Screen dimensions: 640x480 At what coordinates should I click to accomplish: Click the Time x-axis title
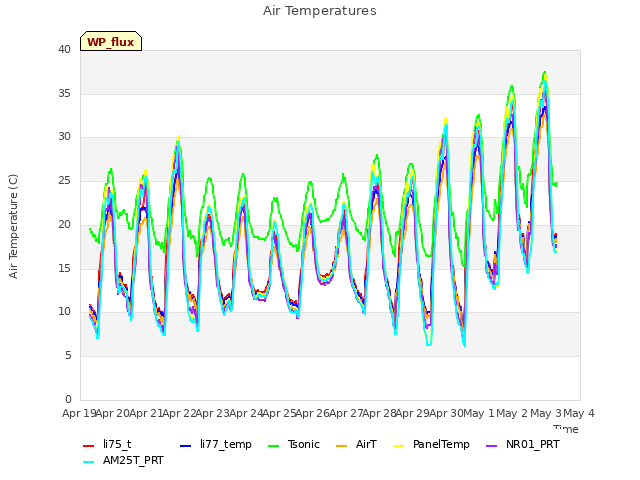566,429
